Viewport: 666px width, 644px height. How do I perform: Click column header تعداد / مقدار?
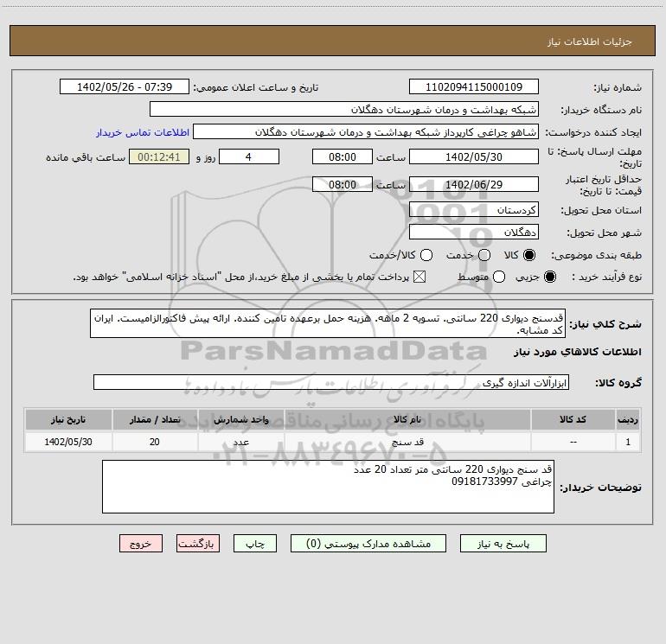(155, 419)
